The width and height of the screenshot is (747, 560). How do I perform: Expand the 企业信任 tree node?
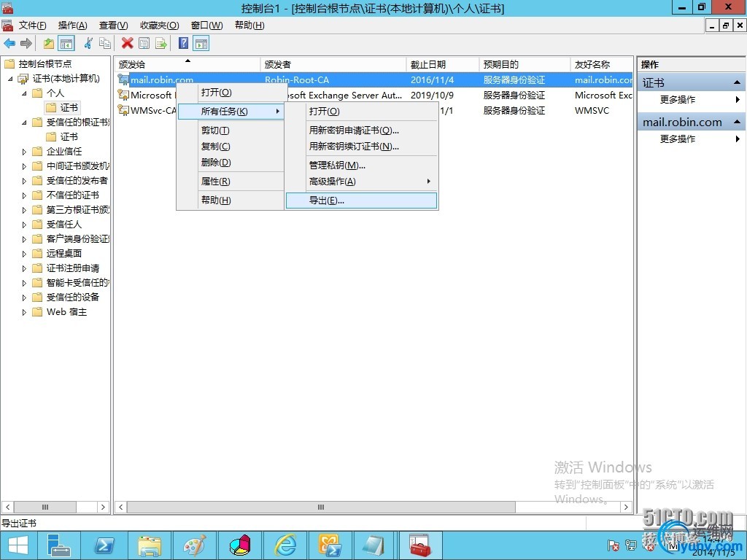click(24, 152)
